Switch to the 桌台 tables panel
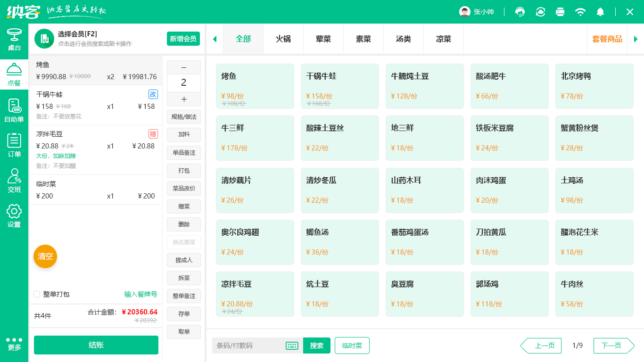This screenshot has width=644, height=362. point(14,41)
